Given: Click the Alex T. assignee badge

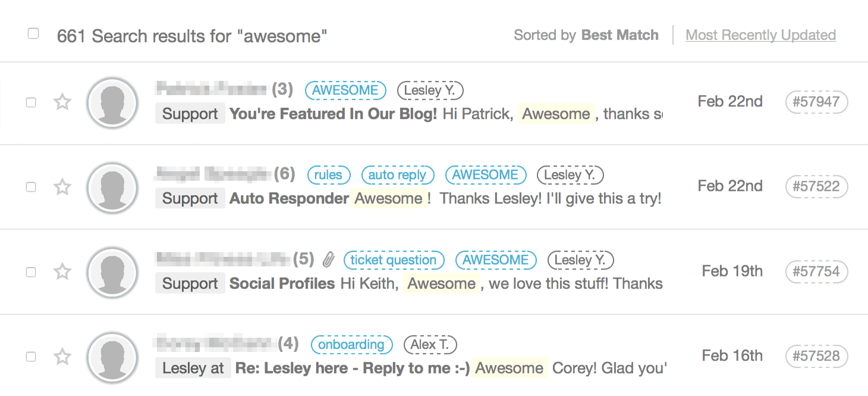Looking at the screenshot, I should pos(430,344).
